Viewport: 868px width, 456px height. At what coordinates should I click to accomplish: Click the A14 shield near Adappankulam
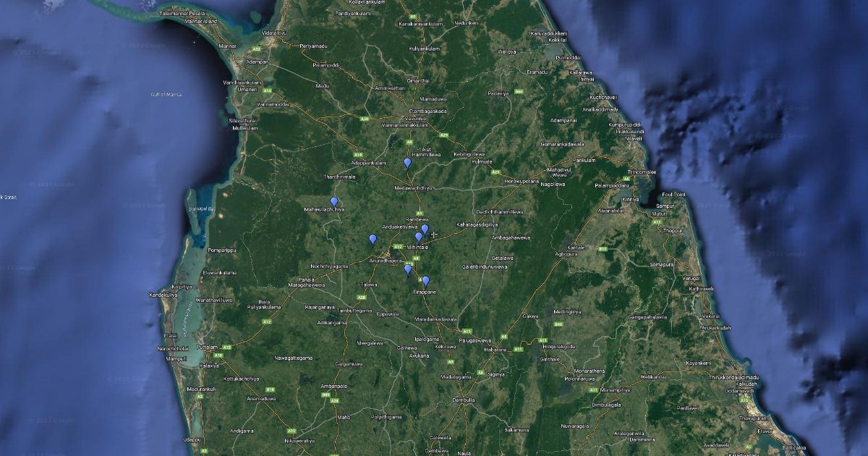[357, 154]
